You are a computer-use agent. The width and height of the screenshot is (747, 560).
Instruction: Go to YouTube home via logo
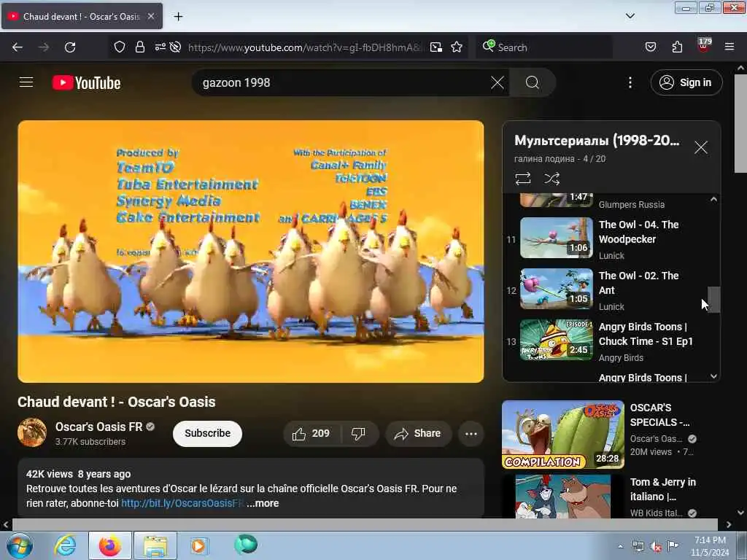click(x=87, y=83)
